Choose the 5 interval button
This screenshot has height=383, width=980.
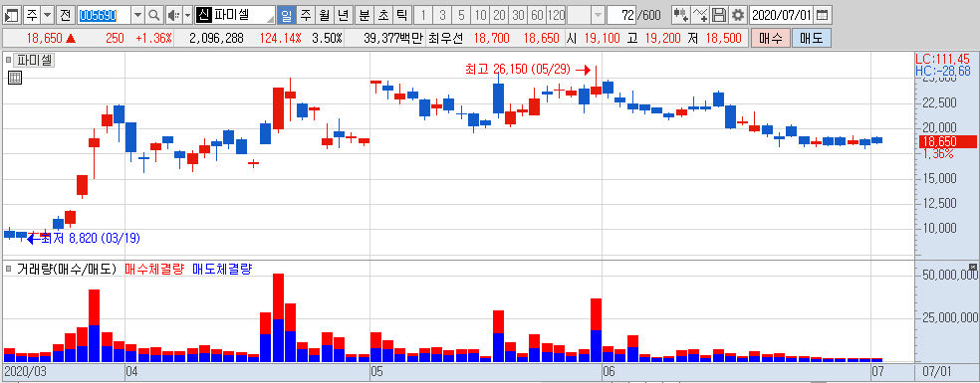click(461, 14)
